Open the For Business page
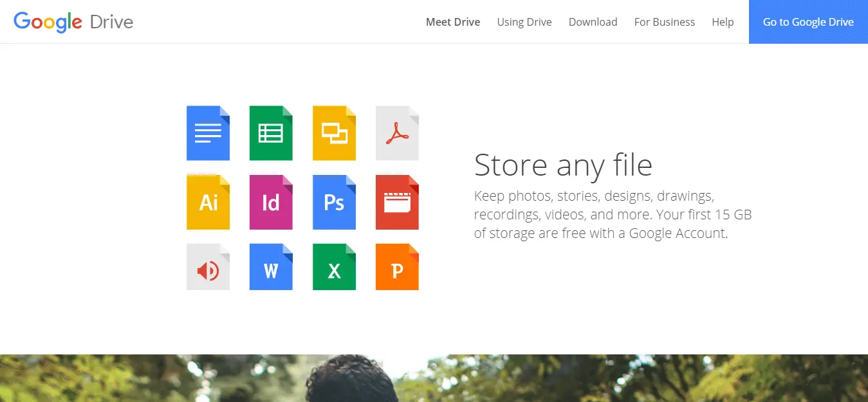 point(665,22)
